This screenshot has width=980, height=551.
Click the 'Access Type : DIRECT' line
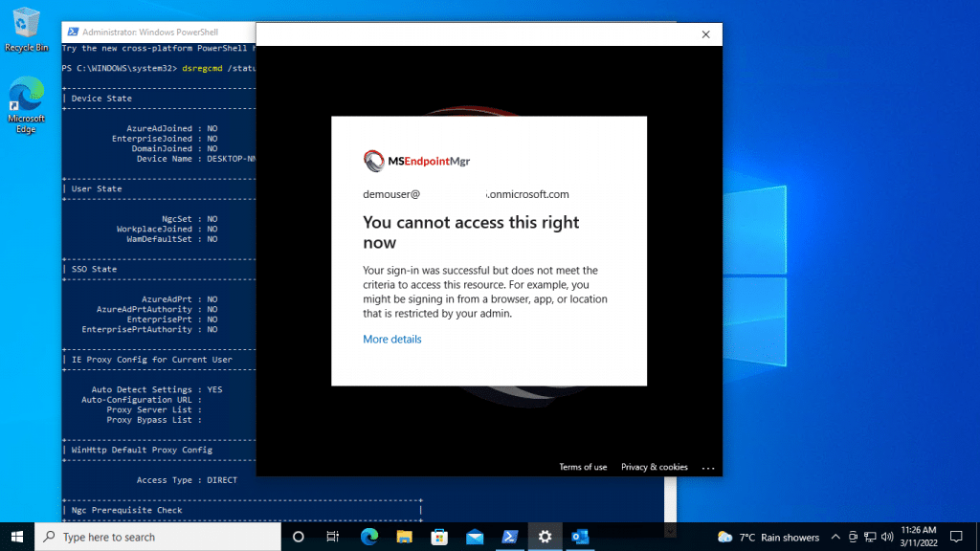pyautogui.click(x=187, y=480)
